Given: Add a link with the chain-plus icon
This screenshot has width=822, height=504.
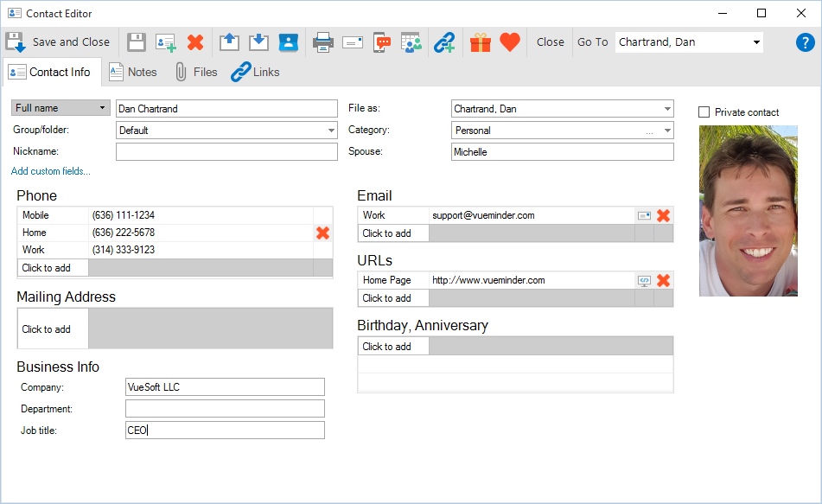Looking at the screenshot, I should pos(444,41).
